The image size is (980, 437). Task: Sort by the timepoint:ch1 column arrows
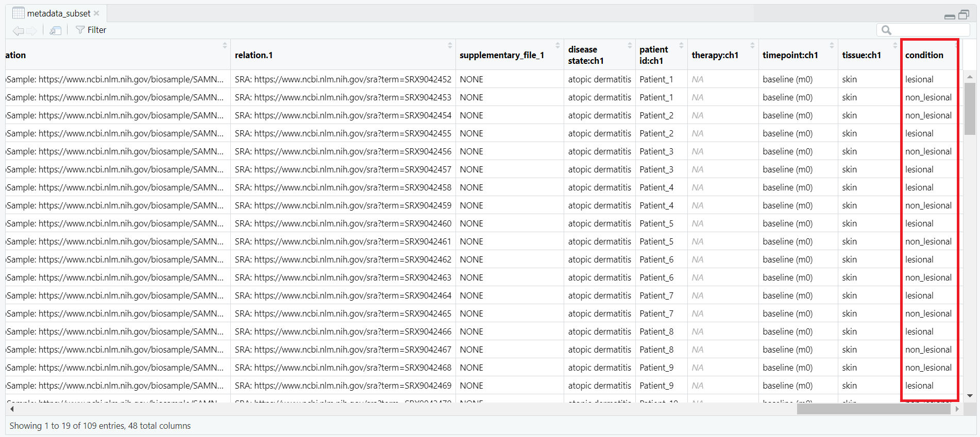pyautogui.click(x=832, y=46)
